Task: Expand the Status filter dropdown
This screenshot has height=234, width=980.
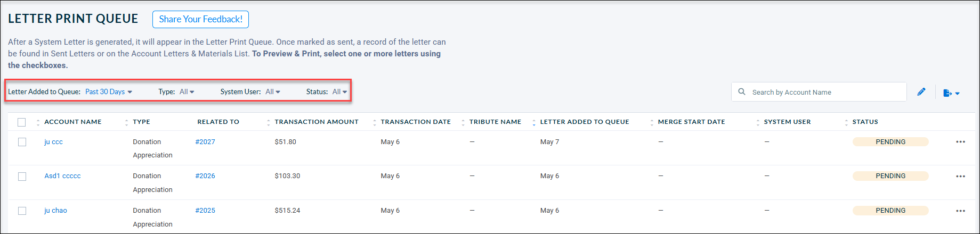Action: point(339,91)
